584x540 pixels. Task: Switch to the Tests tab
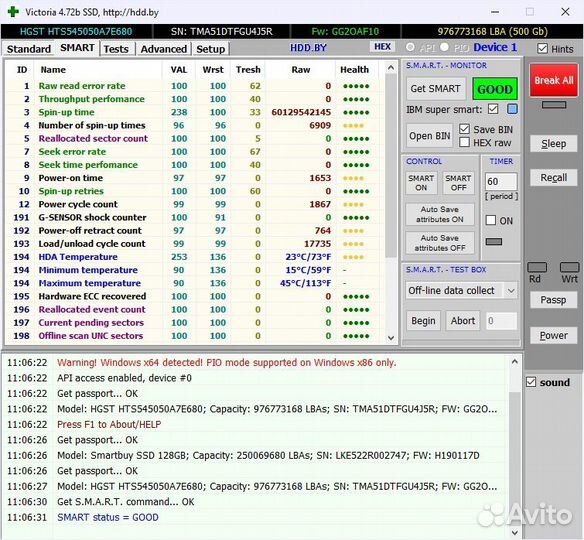pyautogui.click(x=116, y=49)
